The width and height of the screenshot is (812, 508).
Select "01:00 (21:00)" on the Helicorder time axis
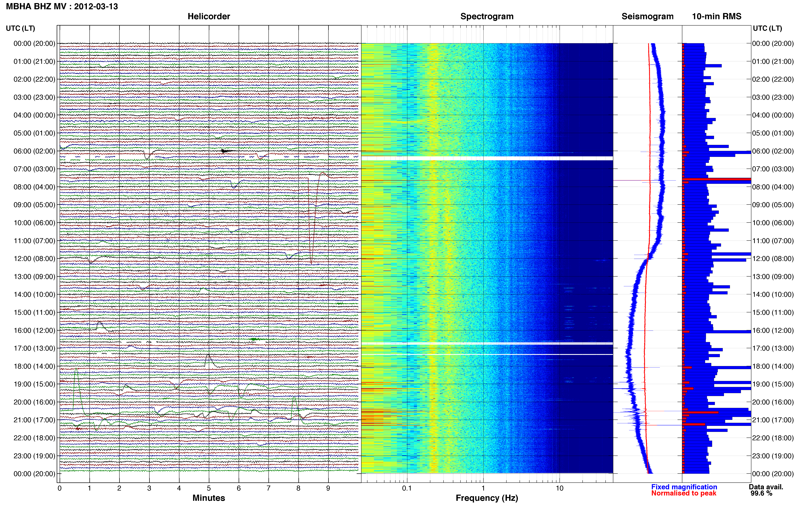pos(34,62)
